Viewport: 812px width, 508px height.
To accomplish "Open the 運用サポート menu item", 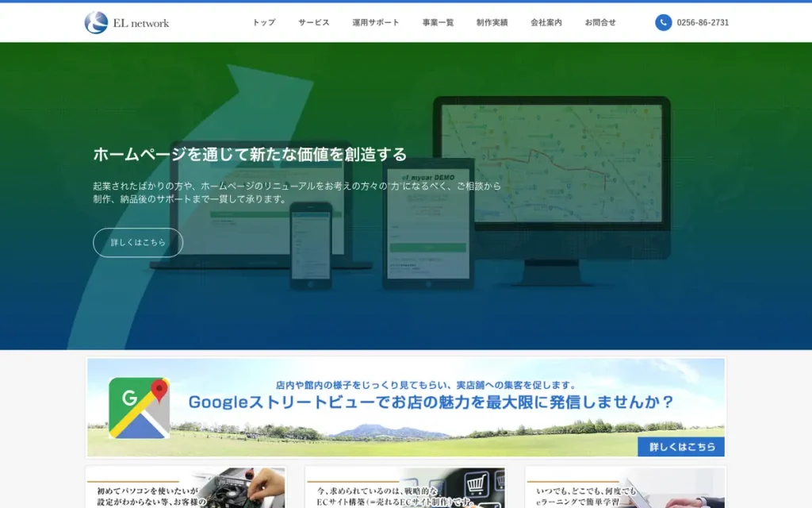I will 376,22.
